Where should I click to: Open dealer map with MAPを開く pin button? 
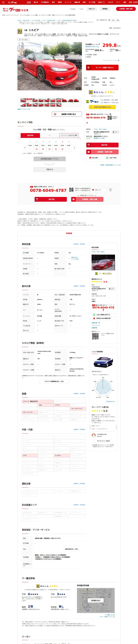[x=94, y=158]
